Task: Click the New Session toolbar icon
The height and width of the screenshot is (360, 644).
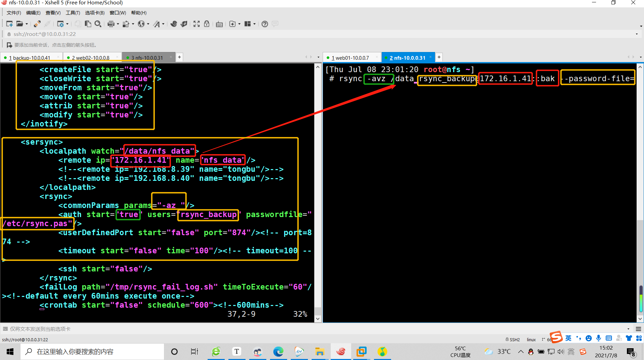Action: click(9, 24)
